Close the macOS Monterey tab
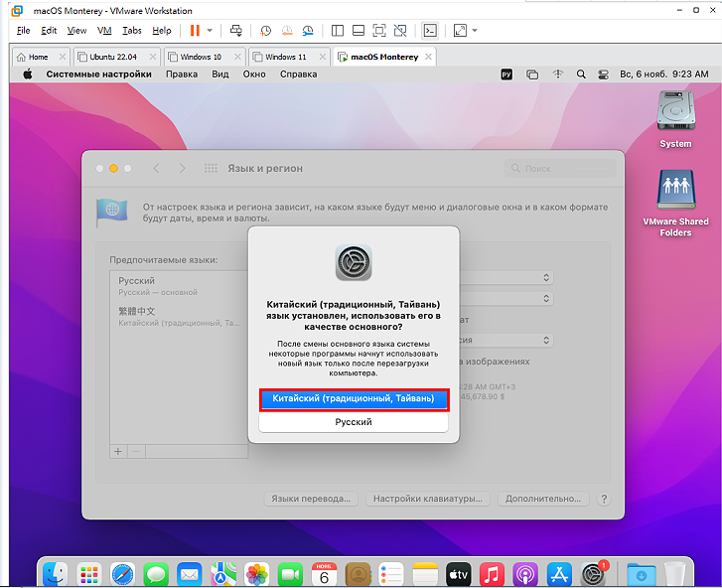Image resolution: width=722 pixels, height=588 pixels. click(x=428, y=57)
